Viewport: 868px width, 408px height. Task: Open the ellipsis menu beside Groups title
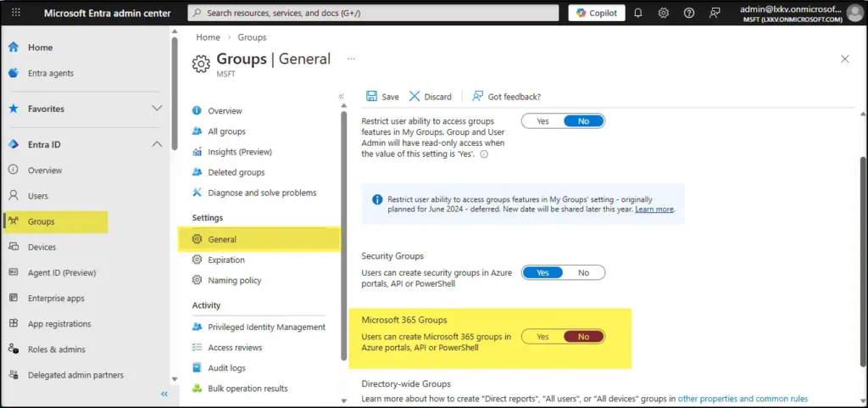click(x=351, y=59)
